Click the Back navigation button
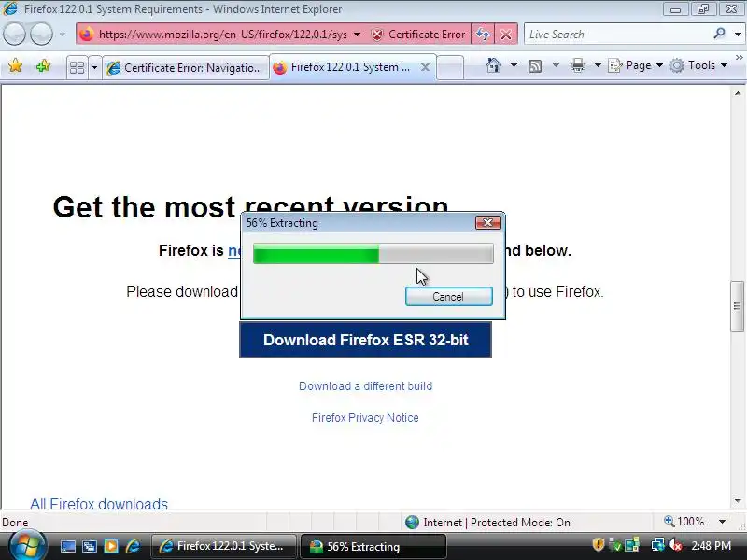The width and height of the screenshot is (747, 560). click(x=14, y=34)
